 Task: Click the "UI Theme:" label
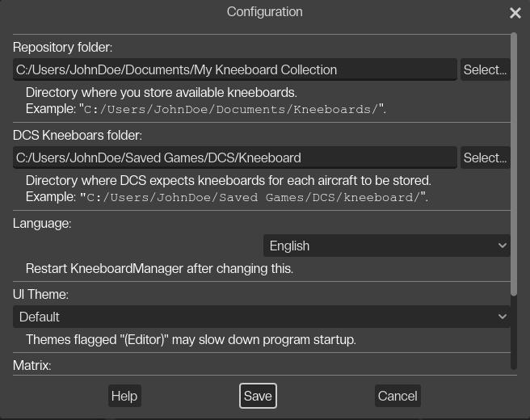pos(40,295)
